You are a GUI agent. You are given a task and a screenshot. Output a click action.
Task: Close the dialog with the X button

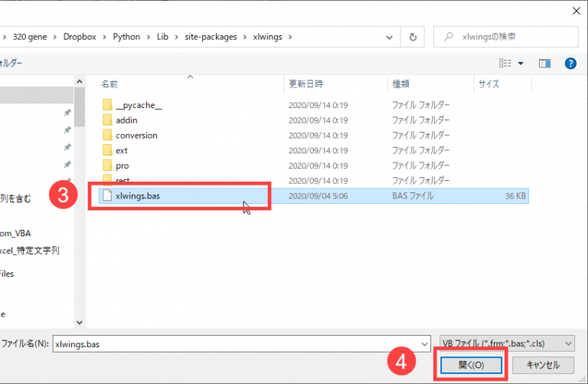click(577, 11)
